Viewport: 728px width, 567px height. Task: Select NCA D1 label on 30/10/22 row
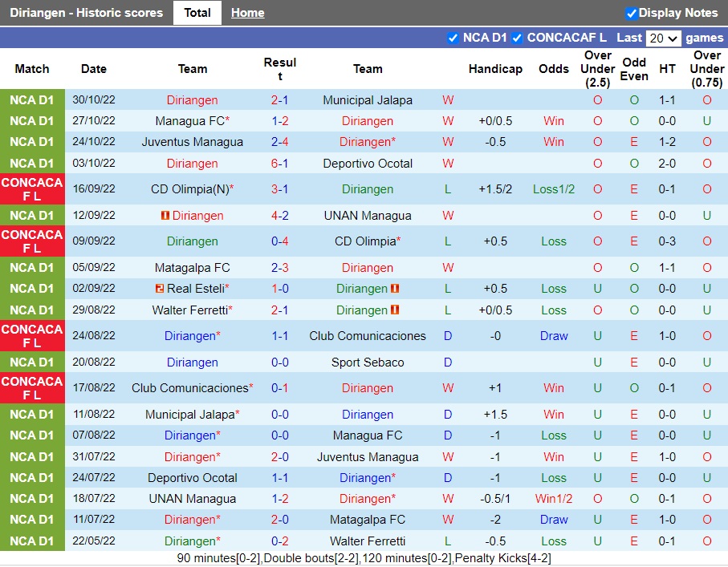click(x=32, y=100)
